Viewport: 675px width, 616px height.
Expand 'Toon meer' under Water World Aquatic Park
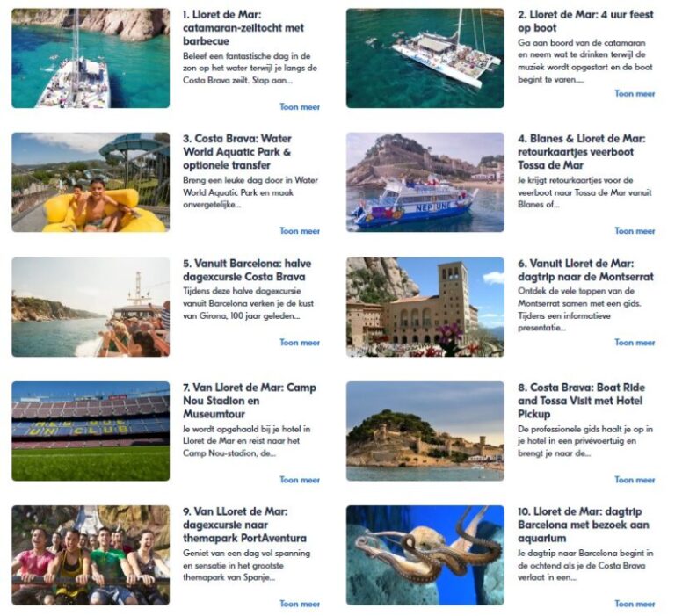[300, 231]
